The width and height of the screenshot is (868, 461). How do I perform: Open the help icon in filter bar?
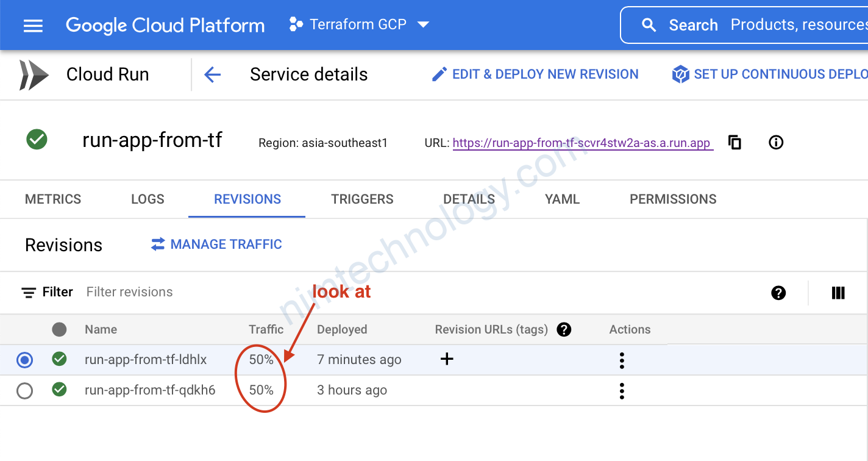point(778,293)
